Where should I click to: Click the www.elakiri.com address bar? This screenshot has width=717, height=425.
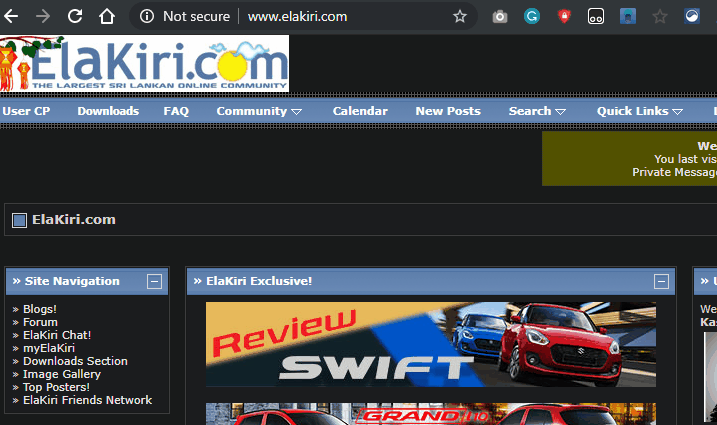tap(297, 16)
